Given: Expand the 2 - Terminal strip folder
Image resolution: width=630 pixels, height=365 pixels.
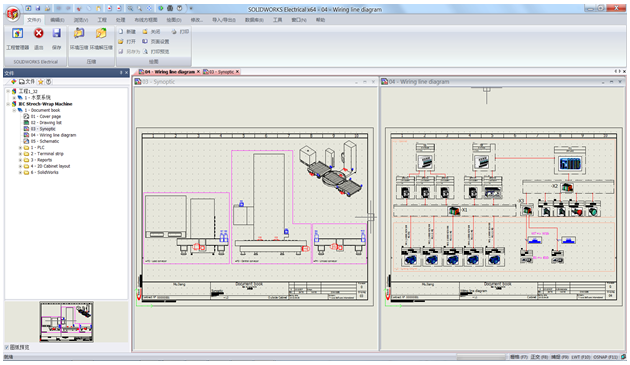Looking at the screenshot, I should tap(20, 154).
